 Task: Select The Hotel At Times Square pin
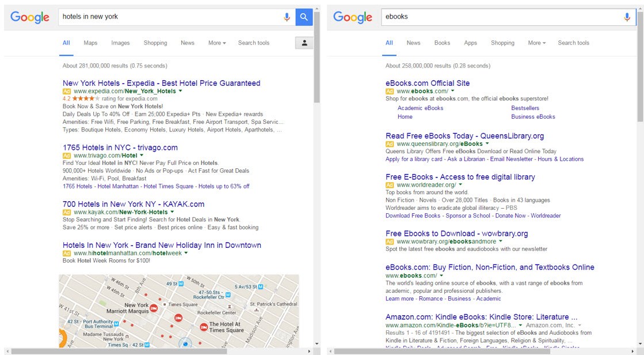[204, 327]
